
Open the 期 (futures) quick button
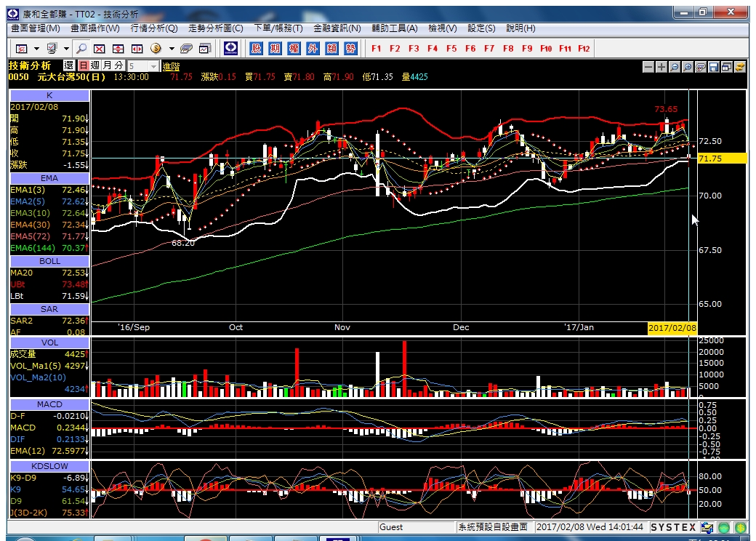point(275,48)
